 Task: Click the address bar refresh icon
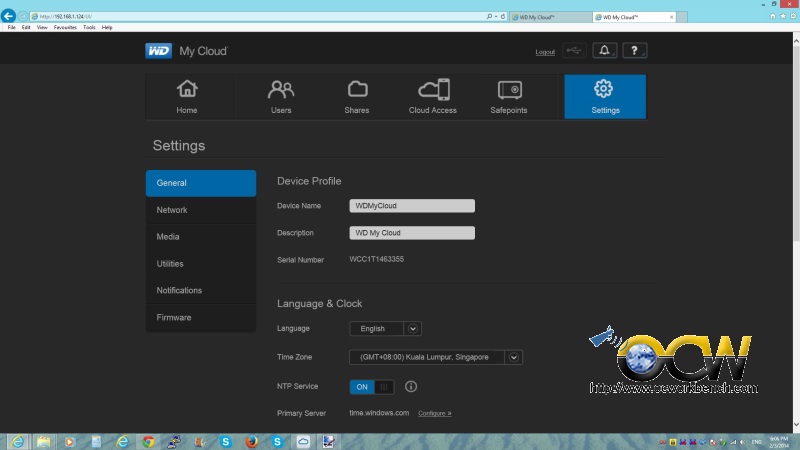(x=503, y=16)
